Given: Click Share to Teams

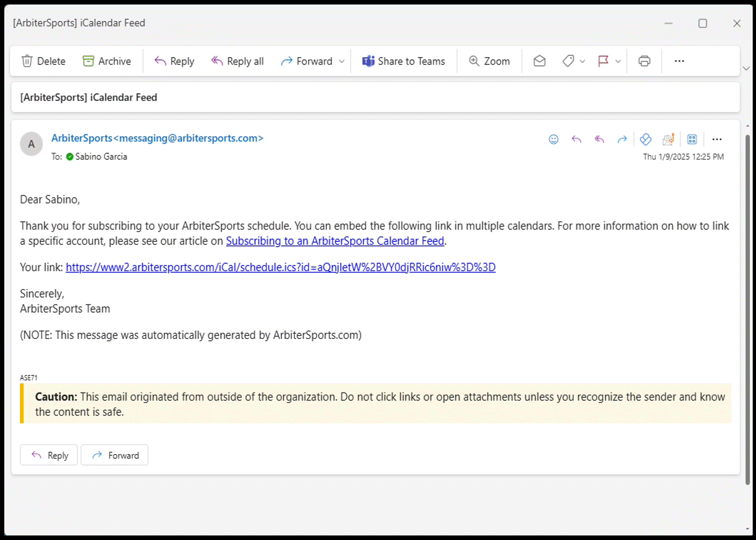Looking at the screenshot, I should [x=403, y=61].
